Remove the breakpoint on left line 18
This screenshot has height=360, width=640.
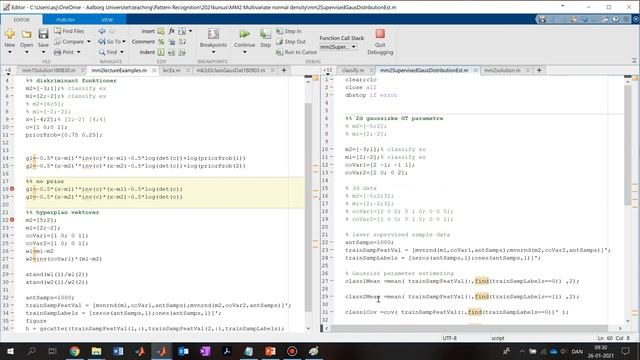(12, 189)
